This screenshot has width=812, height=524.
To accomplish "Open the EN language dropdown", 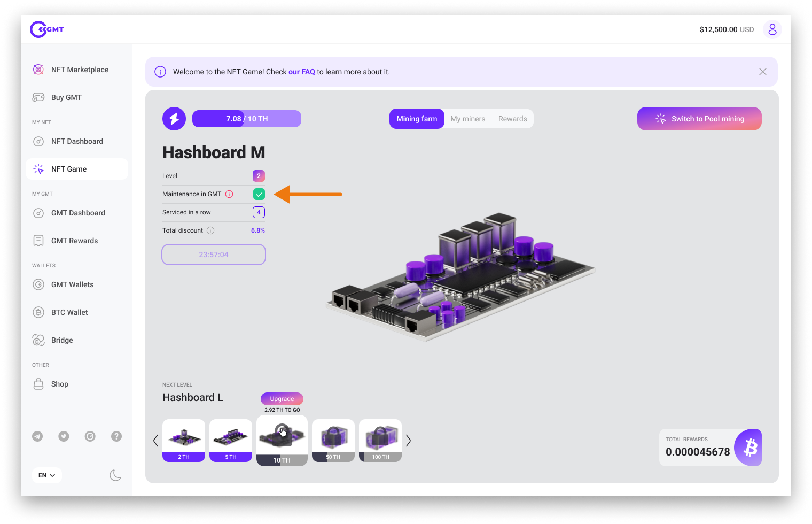I will (47, 475).
